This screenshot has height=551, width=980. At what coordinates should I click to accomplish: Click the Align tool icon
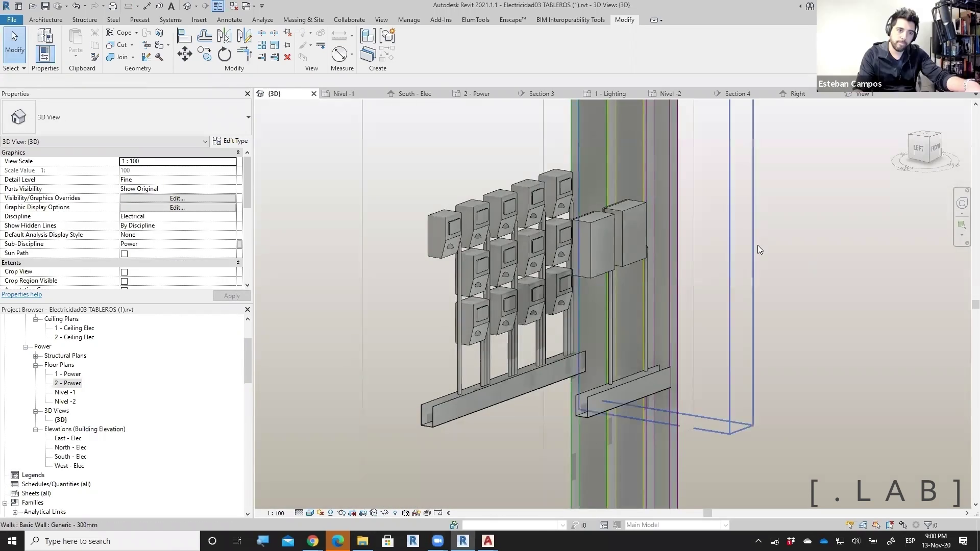pos(184,36)
